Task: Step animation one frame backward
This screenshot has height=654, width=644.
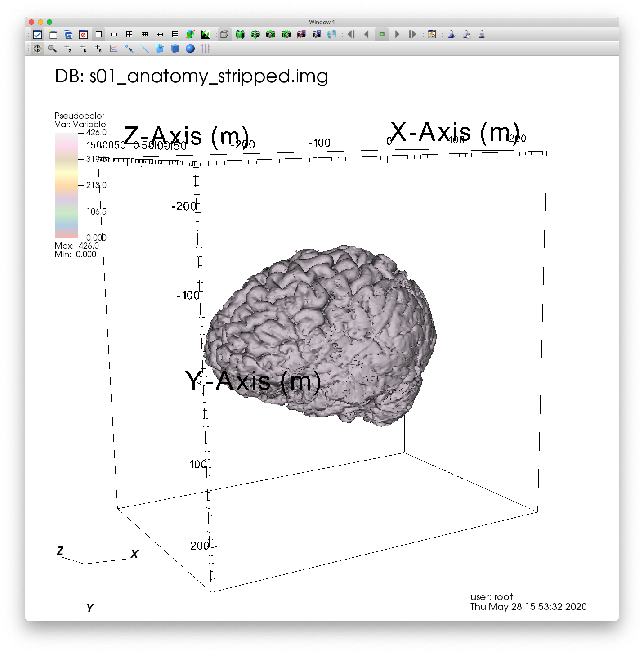Action: [351, 34]
